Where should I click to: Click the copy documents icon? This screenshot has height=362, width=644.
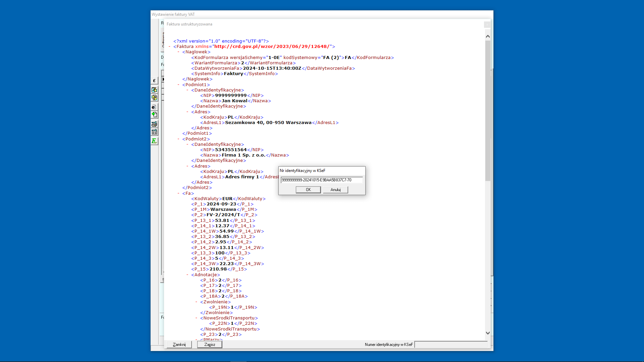[154, 98]
